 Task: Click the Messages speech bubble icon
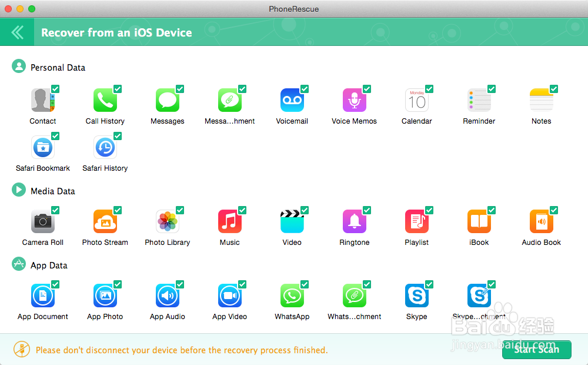pyautogui.click(x=167, y=100)
